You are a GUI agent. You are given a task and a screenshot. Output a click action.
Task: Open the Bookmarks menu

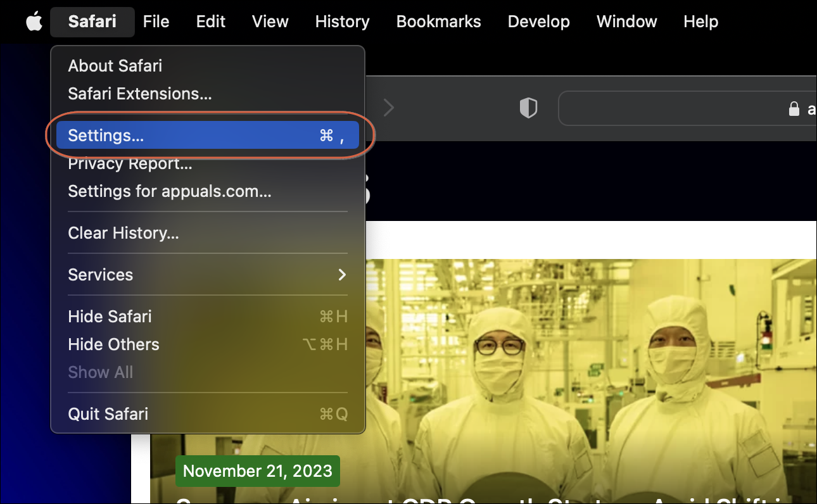click(x=438, y=21)
